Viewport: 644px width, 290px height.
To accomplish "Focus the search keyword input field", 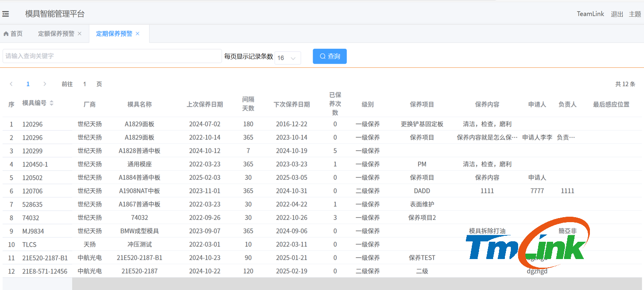I will pos(112,56).
